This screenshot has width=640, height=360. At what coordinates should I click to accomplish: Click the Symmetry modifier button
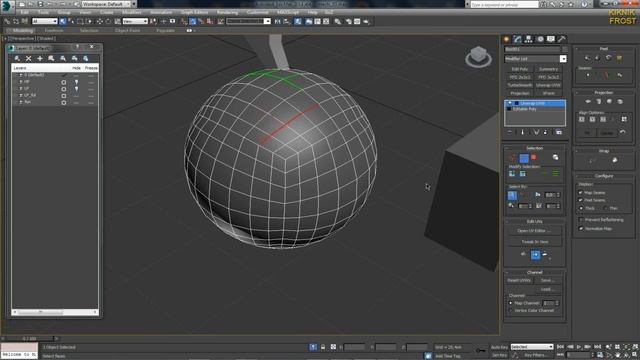click(548, 69)
